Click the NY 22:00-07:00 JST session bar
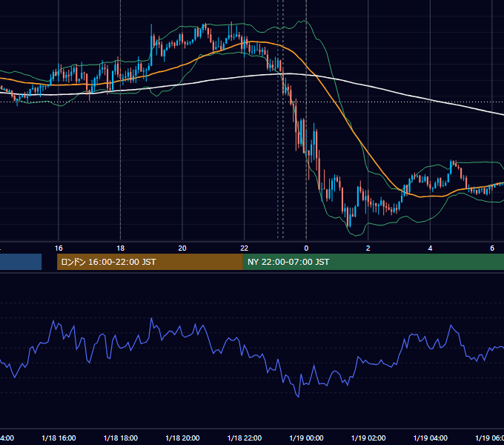The width and height of the screenshot is (504, 445). tap(373, 262)
